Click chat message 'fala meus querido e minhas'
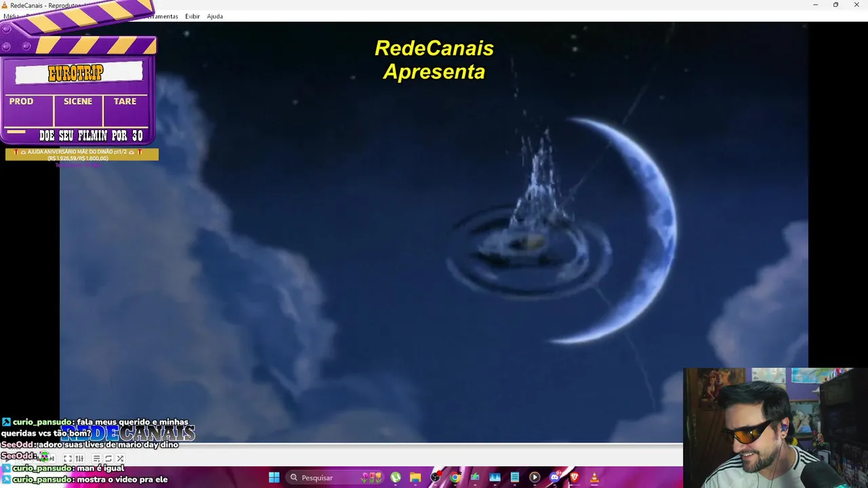 132,422
